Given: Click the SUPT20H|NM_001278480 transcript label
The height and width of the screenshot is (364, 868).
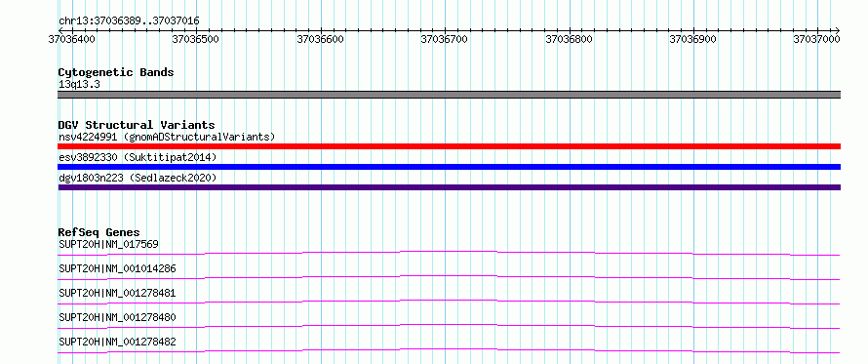Looking at the screenshot, I should pos(117,317).
